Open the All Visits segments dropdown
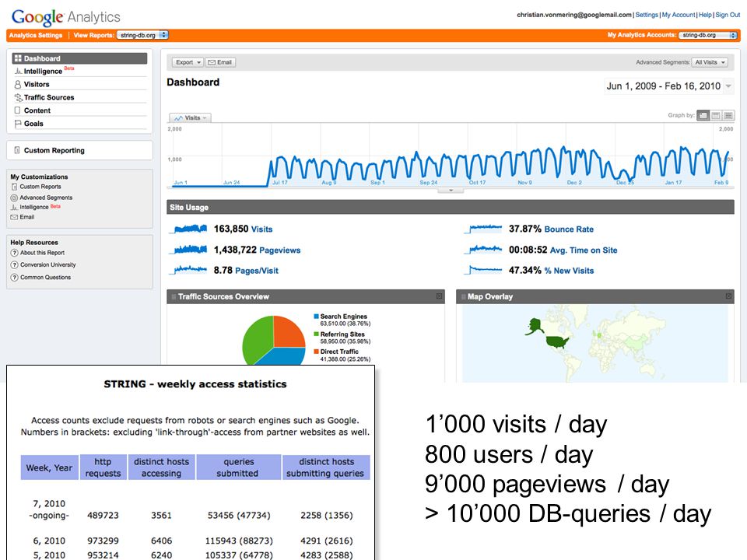The width and height of the screenshot is (747, 560). click(x=710, y=62)
